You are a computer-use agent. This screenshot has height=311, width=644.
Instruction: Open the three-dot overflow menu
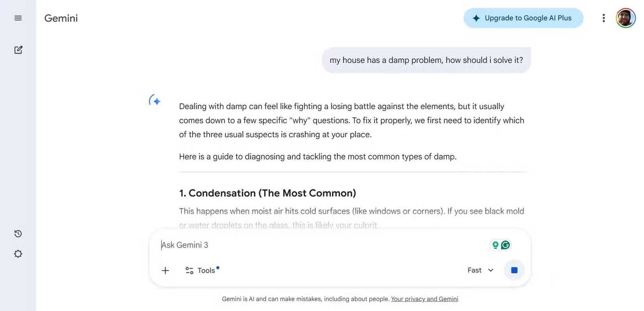[603, 18]
